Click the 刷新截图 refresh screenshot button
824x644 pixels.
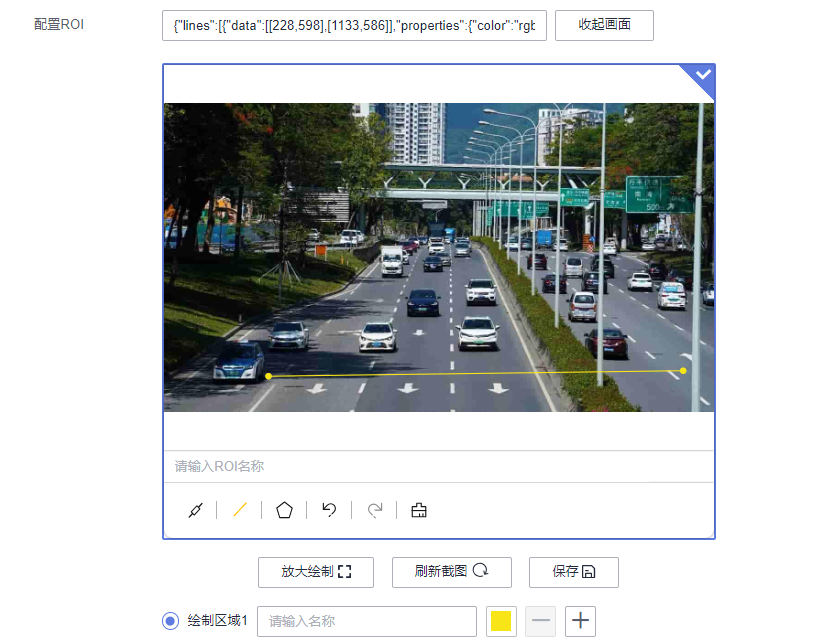(451, 572)
